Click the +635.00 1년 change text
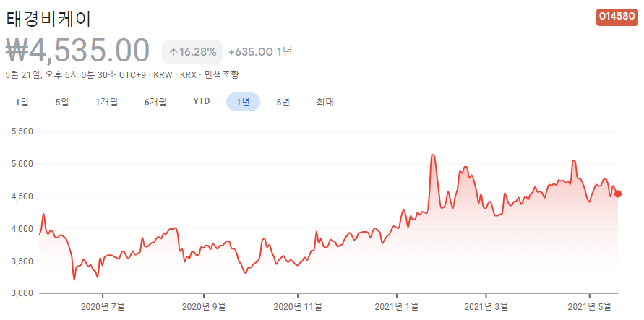 (x=260, y=52)
